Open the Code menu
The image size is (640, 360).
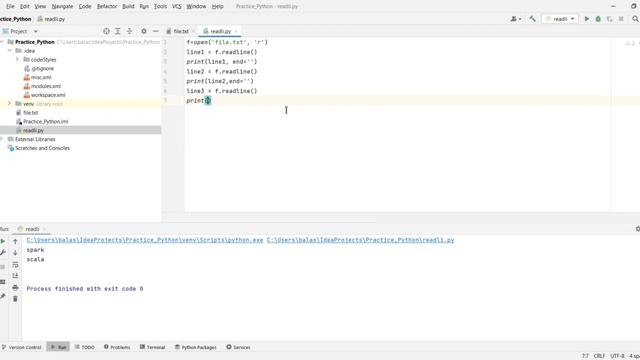(85, 6)
